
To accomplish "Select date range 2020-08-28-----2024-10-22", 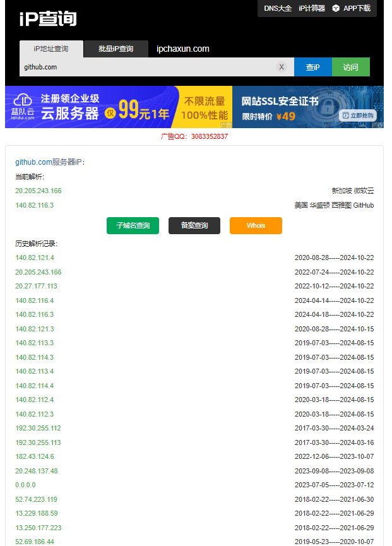I will tap(334, 258).
